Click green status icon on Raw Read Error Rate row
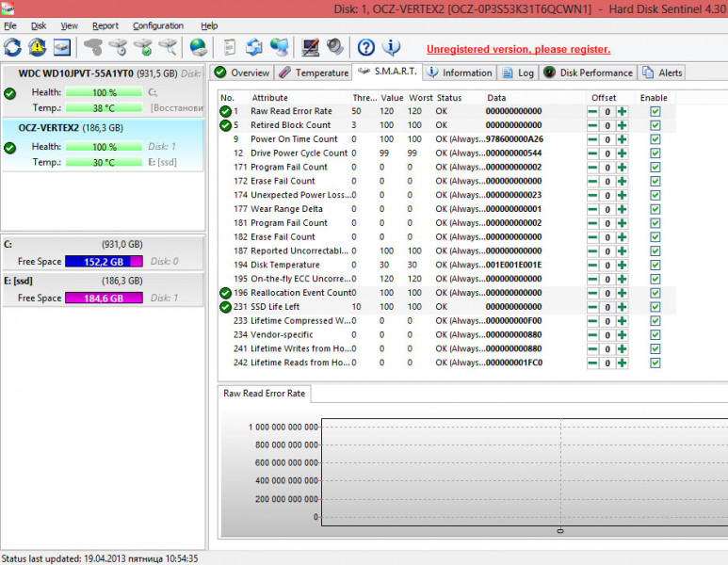Screen dimensions: 728x565 226,111
